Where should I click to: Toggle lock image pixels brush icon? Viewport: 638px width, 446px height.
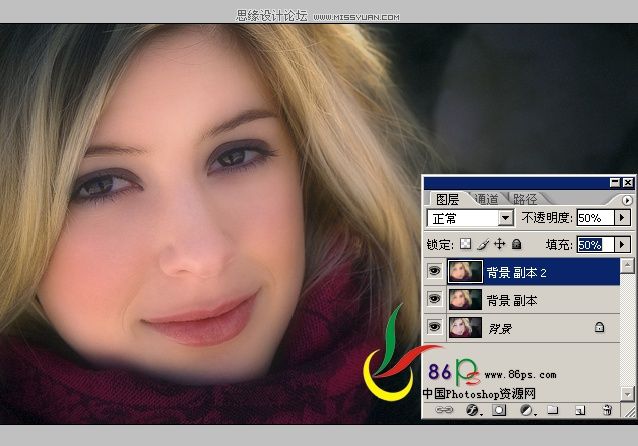pyautogui.click(x=483, y=244)
